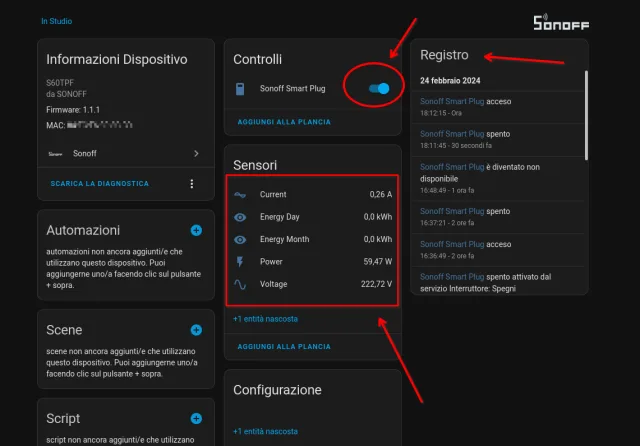The width and height of the screenshot is (640, 446).
Task: Open Sonoff Smart Plug link in 16:36:49 entry
Action: 452,244
